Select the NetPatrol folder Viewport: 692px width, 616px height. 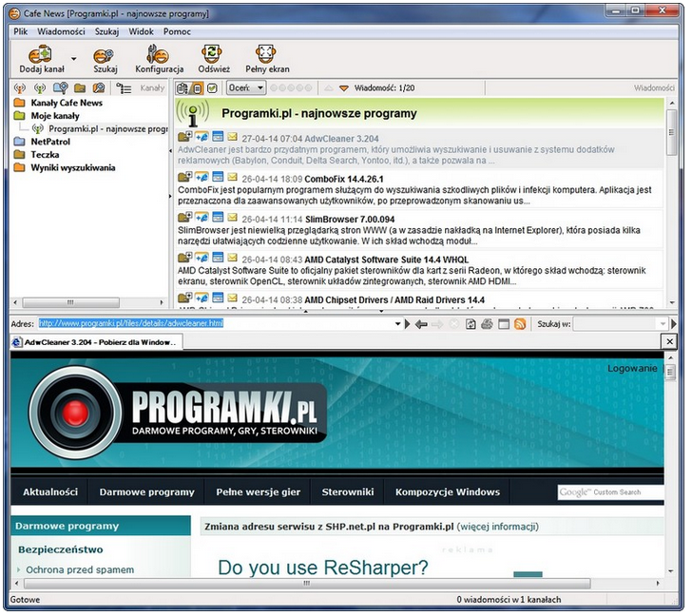point(50,142)
